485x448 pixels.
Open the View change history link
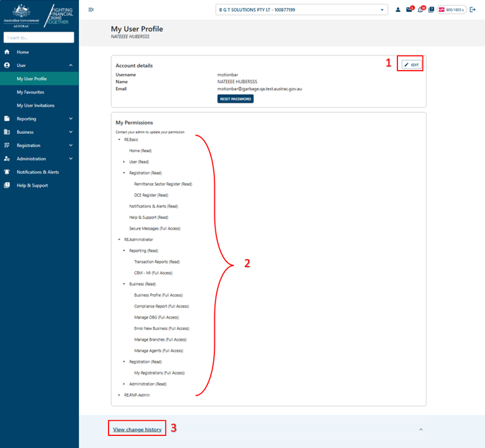[137, 430]
